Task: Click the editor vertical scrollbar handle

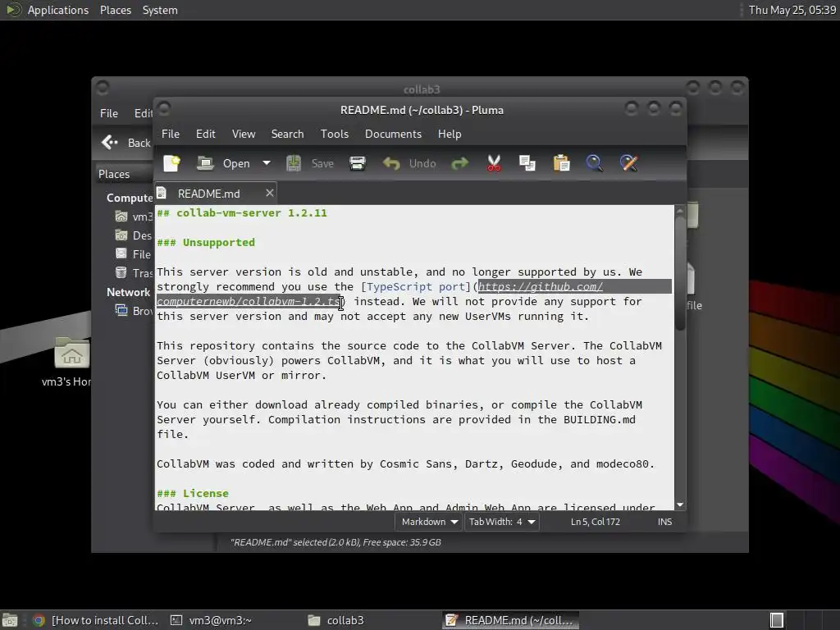Action: coord(680,272)
